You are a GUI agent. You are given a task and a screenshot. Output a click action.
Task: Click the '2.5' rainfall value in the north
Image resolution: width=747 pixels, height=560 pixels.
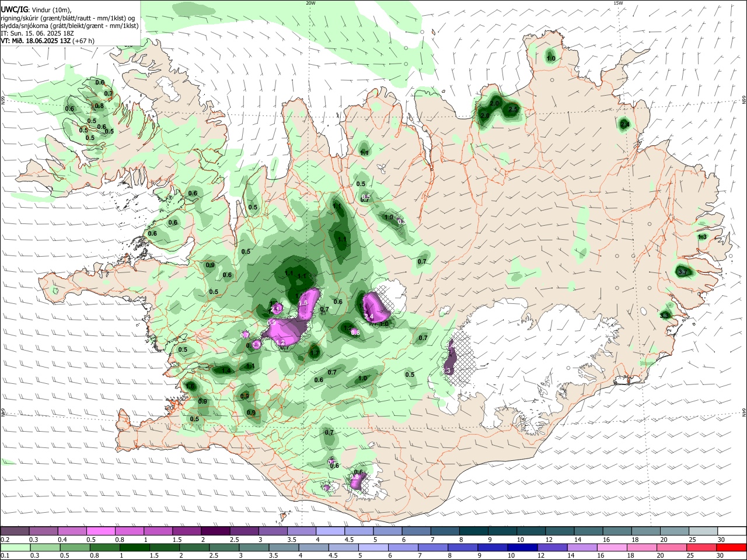514,110
